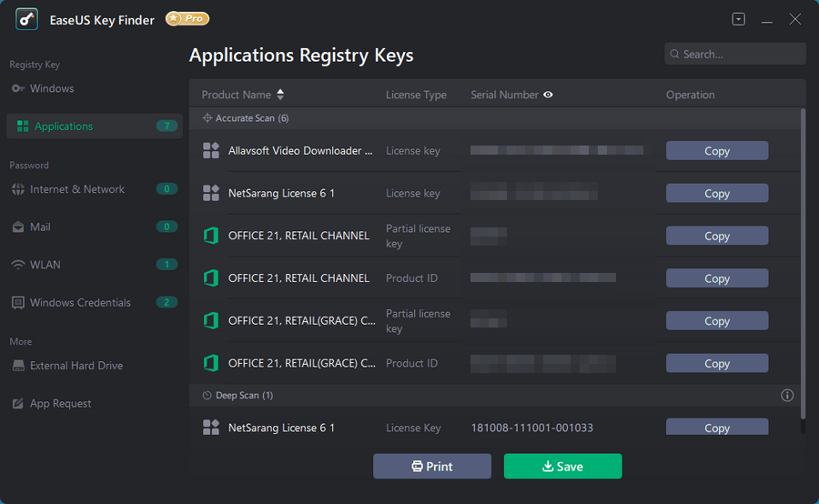Click the Applications grid icon in sidebar
Image resolution: width=819 pixels, height=504 pixels.
(x=23, y=126)
